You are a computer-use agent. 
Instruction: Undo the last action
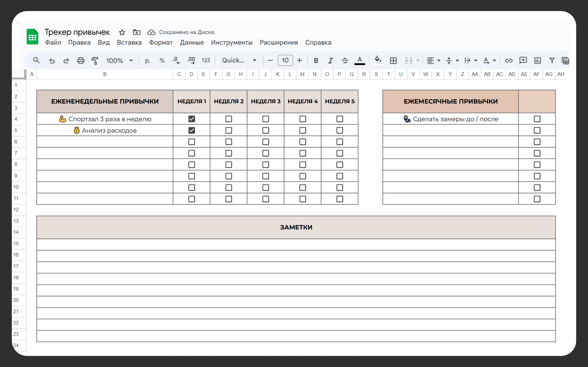52,61
